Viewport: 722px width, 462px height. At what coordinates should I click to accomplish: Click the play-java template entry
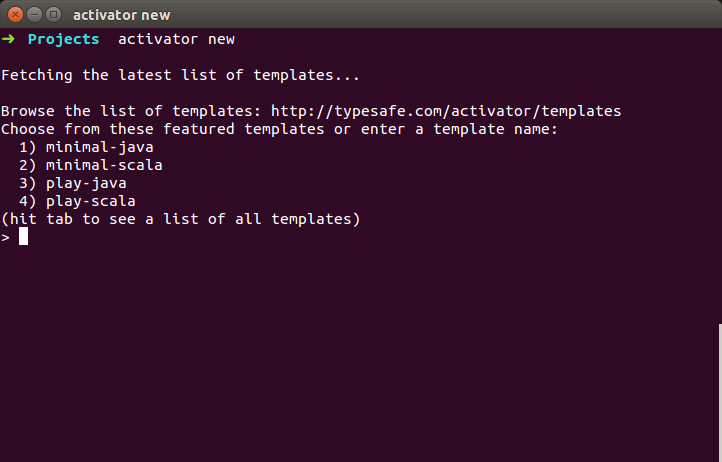(86, 183)
